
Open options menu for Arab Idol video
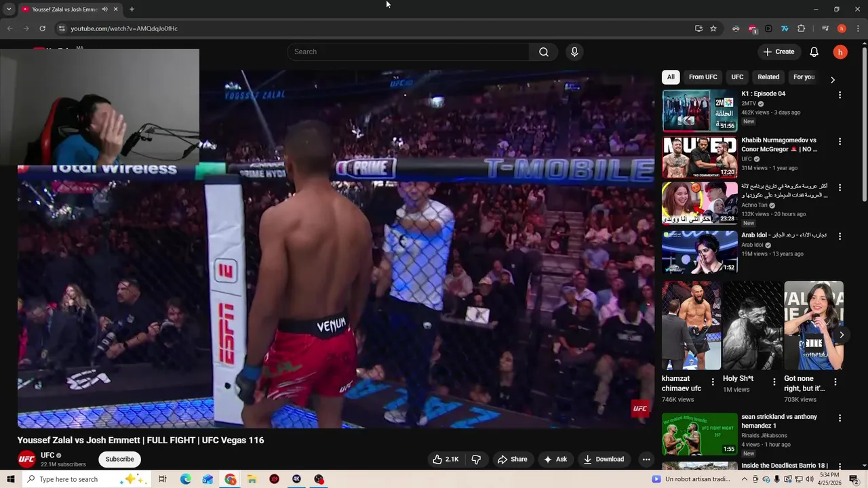(840, 237)
